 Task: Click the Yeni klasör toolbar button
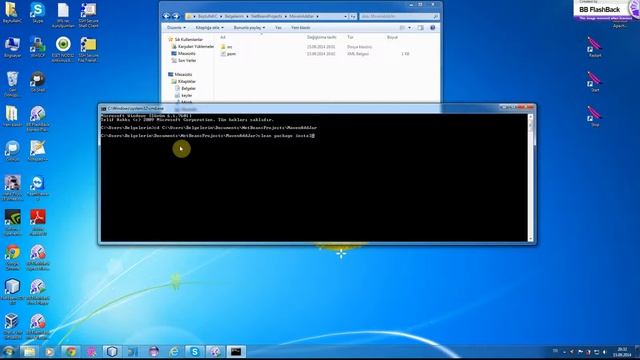pos(301,28)
